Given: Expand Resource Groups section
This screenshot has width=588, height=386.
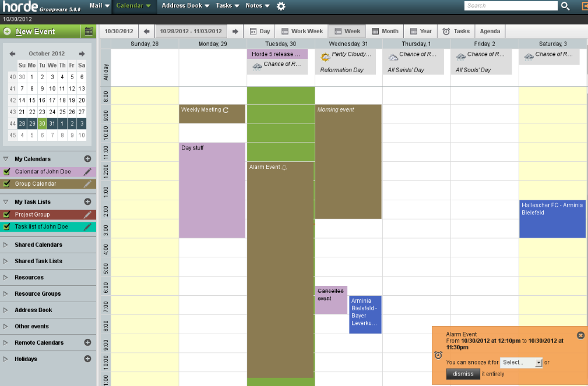Looking at the screenshot, I should pyautogui.click(x=6, y=294).
